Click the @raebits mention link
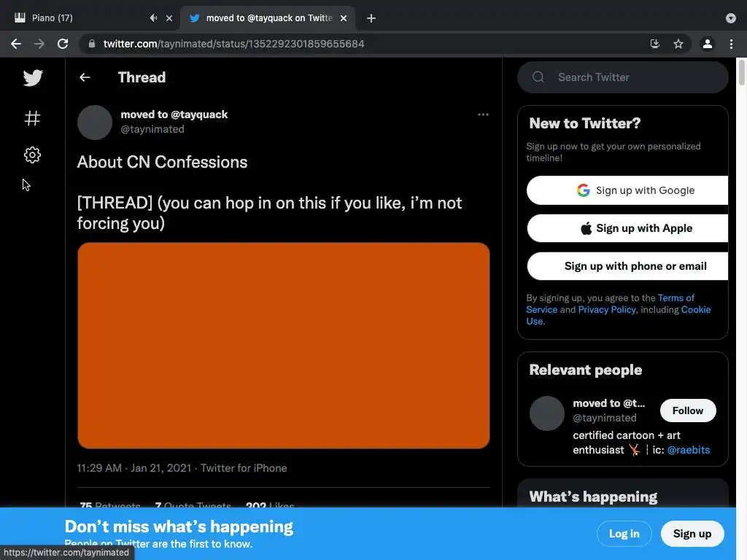 coord(689,450)
